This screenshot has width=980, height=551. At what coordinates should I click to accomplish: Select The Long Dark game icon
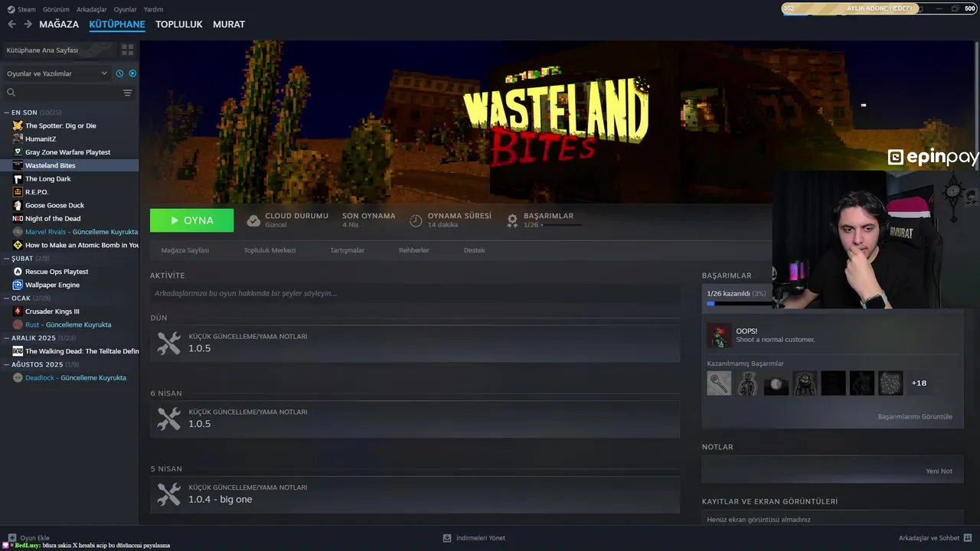tap(18, 178)
